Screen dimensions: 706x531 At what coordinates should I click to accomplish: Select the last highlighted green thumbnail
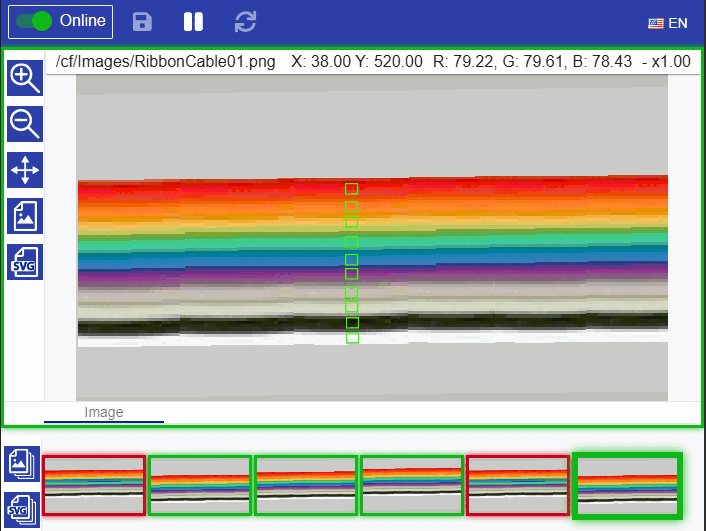(x=628, y=486)
